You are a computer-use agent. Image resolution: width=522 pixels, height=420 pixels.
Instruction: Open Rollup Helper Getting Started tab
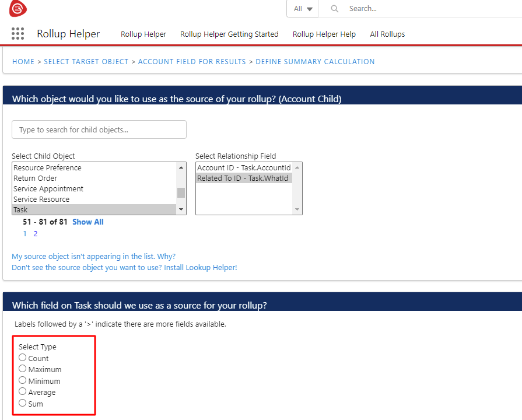pyautogui.click(x=229, y=34)
